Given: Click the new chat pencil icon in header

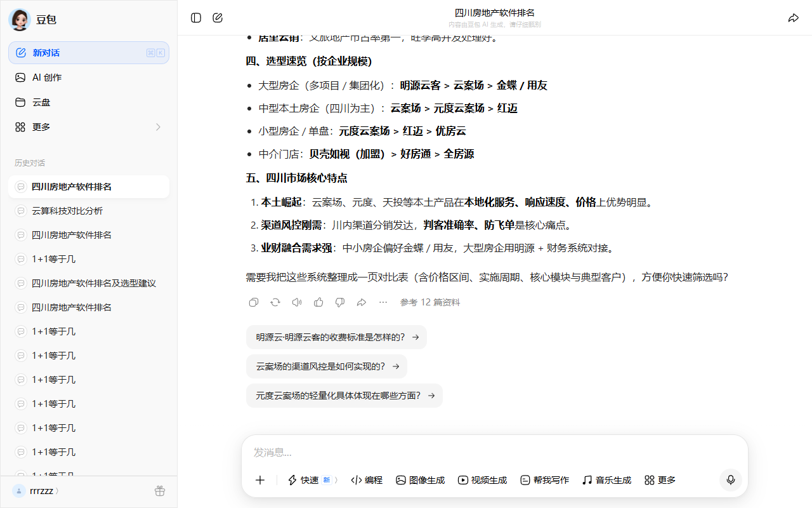Looking at the screenshot, I should (x=218, y=18).
